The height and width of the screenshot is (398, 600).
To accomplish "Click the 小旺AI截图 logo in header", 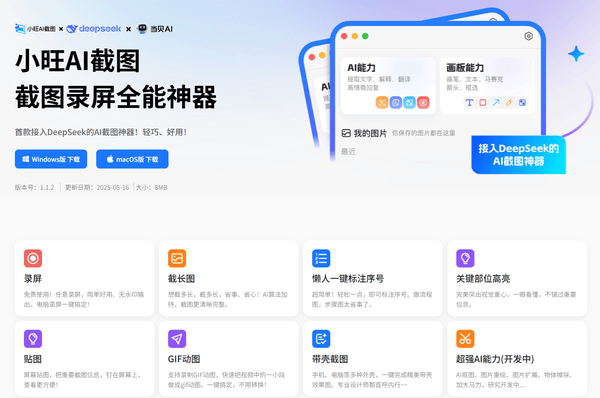I will point(35,29).
